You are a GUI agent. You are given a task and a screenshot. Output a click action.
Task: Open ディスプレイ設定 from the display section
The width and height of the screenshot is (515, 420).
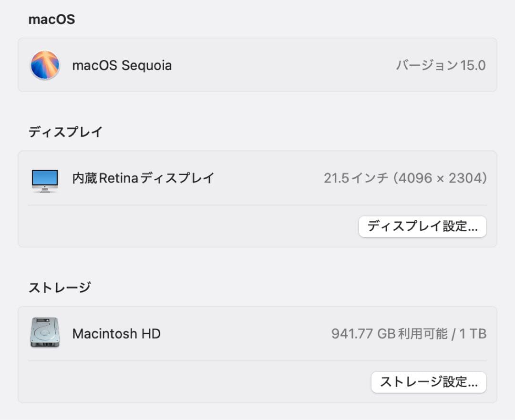(x=422, y=226)
